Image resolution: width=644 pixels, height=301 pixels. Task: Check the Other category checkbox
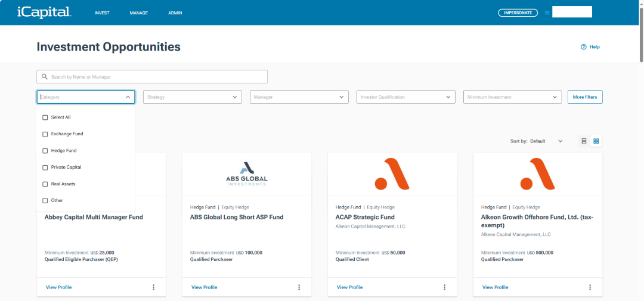point(45,200)
